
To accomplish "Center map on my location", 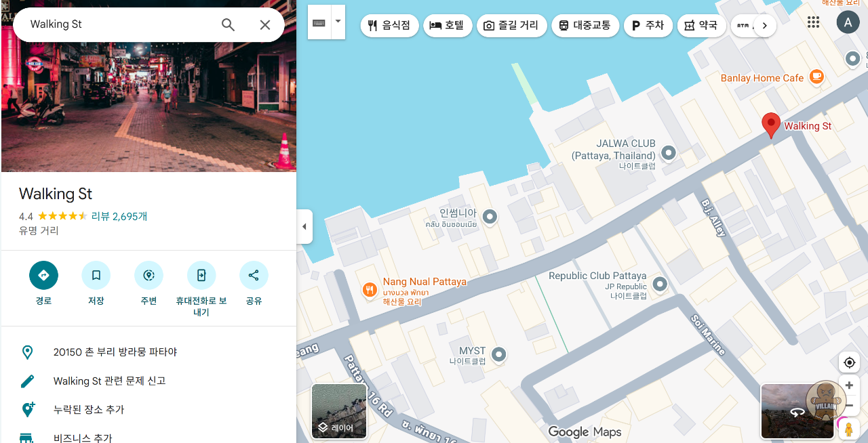I will (849, 362).
